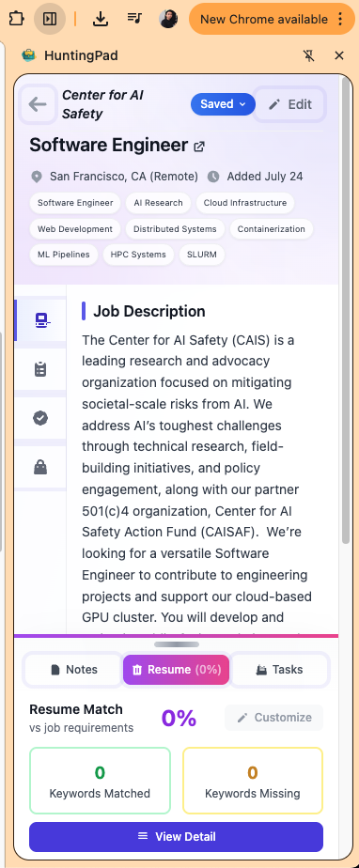Open the clipboard checklist sidebar icon

point(40,369)
